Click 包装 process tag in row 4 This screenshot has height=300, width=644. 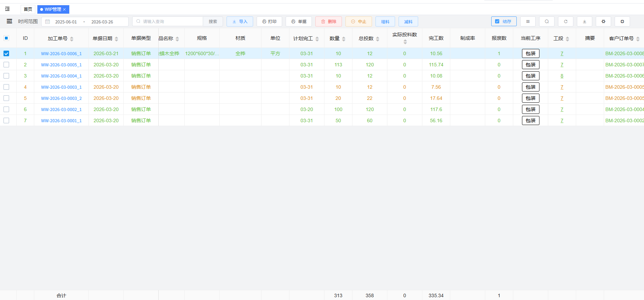click(530, 87)
